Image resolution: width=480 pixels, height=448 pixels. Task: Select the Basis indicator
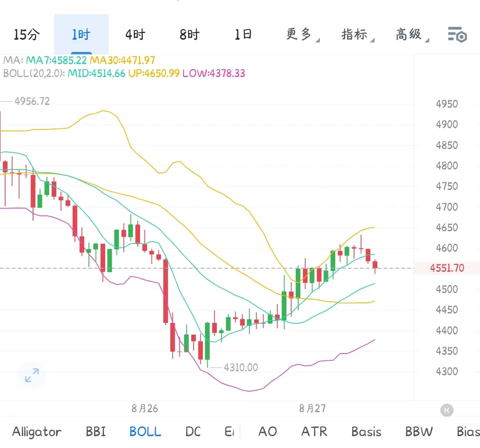[x=366, y=431]
